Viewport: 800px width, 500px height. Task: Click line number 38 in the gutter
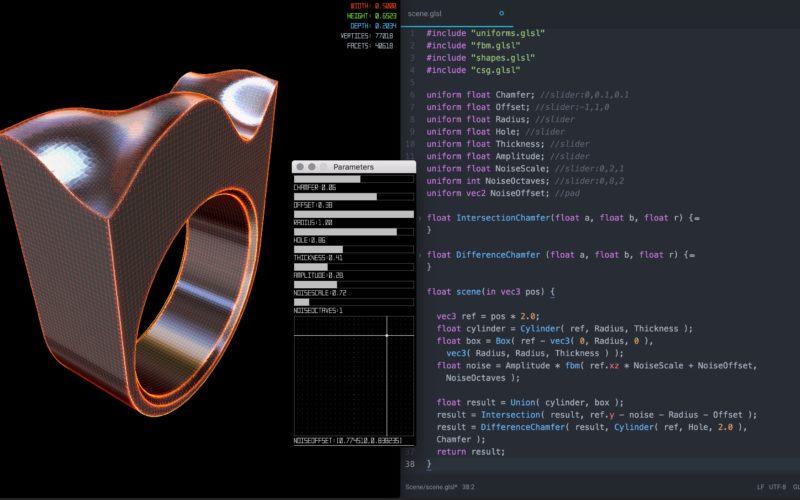point(410,464)
